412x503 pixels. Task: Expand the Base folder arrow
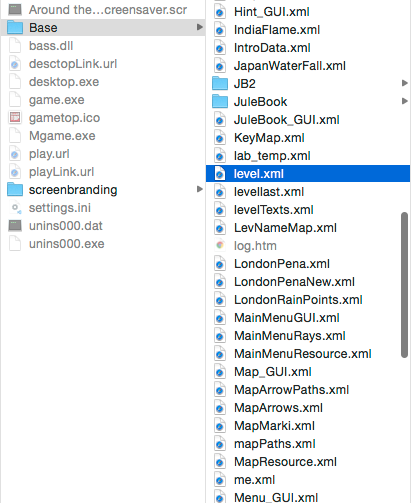click(x=200, y=27)
